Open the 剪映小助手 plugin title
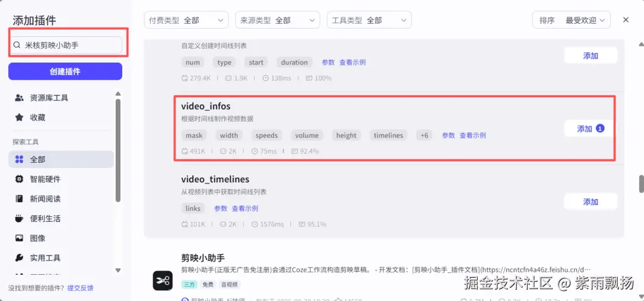 (203, 258)
